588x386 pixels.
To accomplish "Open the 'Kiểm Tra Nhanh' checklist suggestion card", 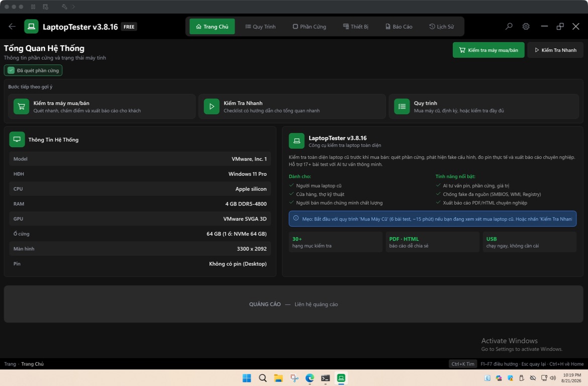I will pos(292,107).
